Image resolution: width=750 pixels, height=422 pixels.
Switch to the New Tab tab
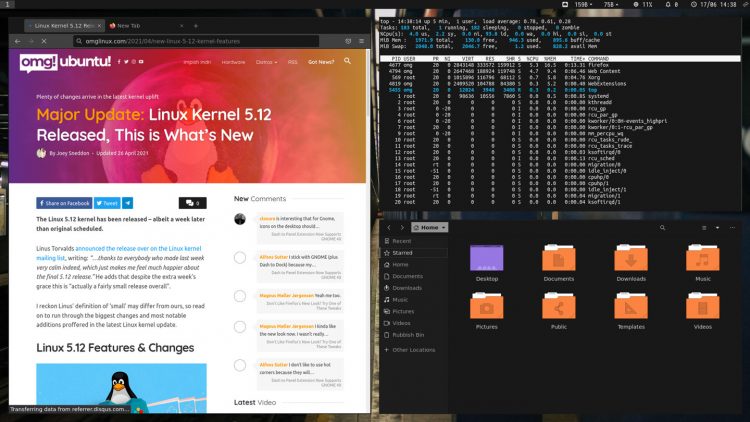[129, 26]
